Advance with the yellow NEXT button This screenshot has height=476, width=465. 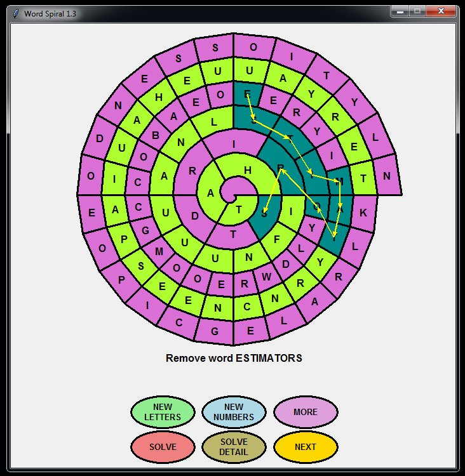click(x=306, y=447)
